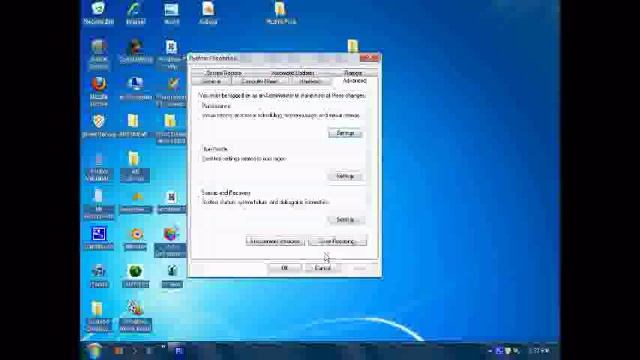Switch to the General tab
This screenshot has width=640, height=360.
pyautogui.click(x=211, y=81)
